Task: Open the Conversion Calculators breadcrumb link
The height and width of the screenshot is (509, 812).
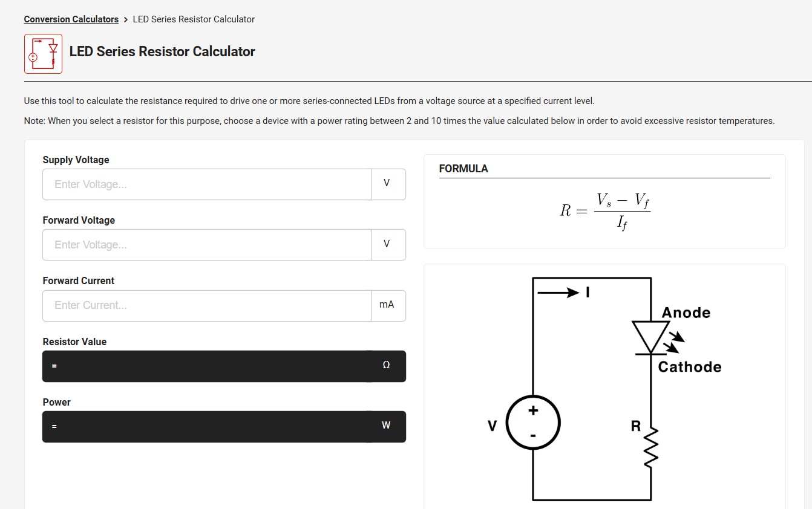Action: click(71, 19)
